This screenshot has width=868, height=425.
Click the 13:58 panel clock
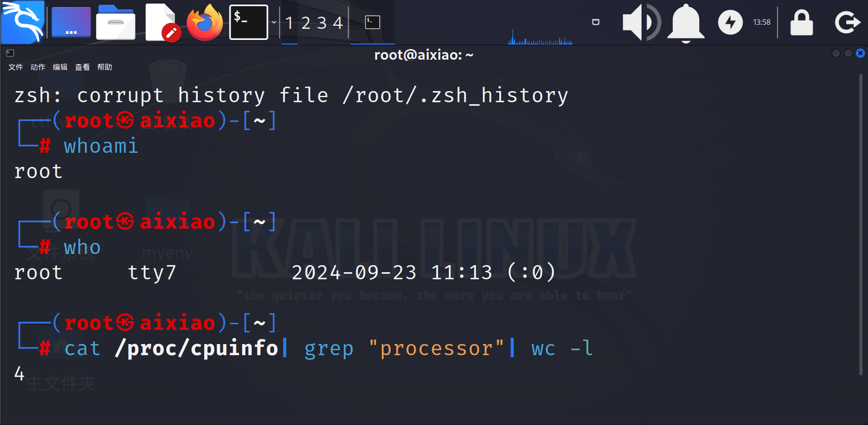(762, 22)
